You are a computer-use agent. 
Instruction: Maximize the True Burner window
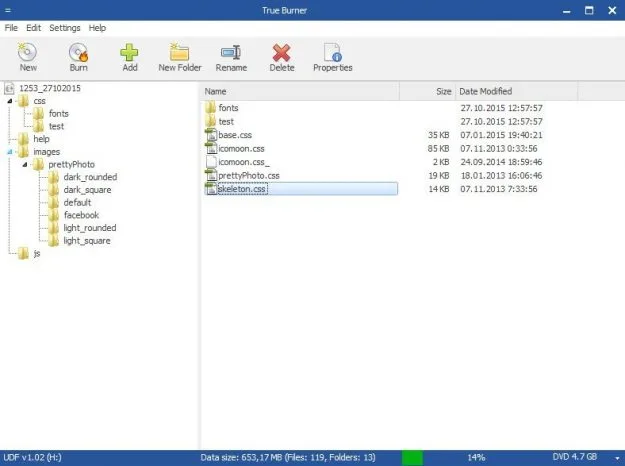point(589,10)
